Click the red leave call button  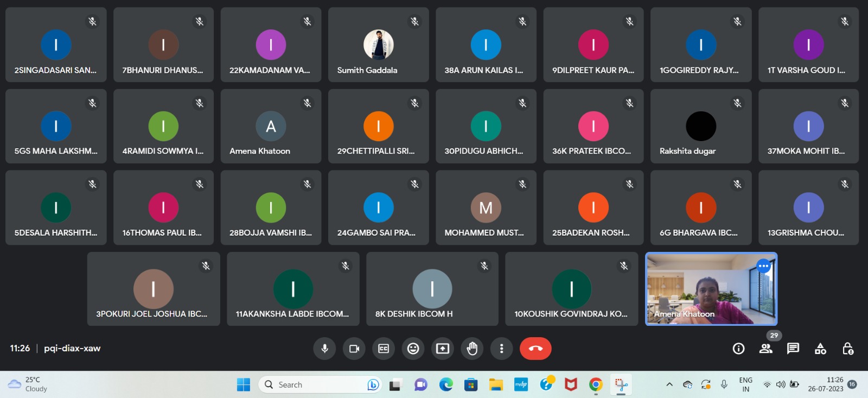[x=535, y=349]
